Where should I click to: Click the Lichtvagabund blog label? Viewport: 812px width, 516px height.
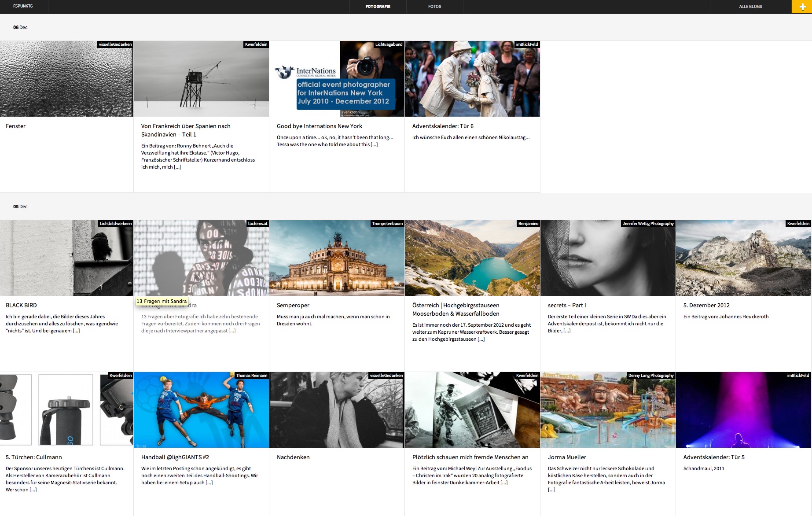[x=389, y=44]
